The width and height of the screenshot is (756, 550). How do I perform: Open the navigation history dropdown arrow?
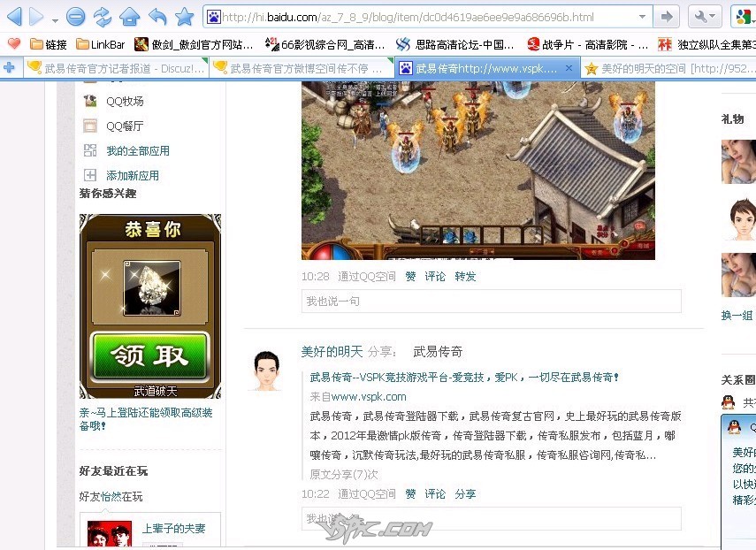(55, 20)
